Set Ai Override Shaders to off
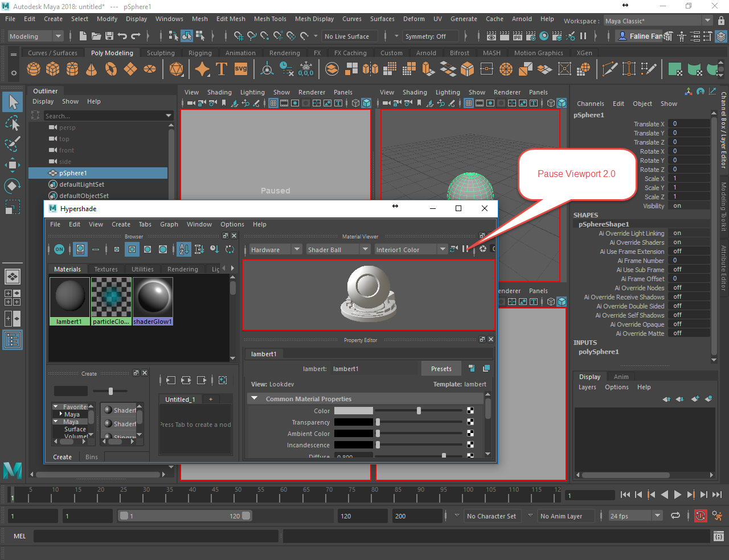The image size is (729, 560). point(689,242)
